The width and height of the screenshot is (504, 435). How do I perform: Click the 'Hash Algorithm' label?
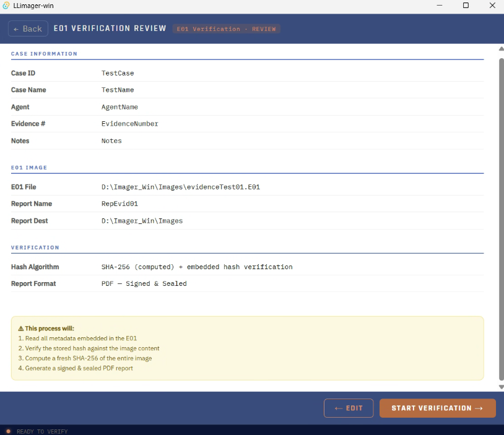pyautogui.click(x=35, y=267)
